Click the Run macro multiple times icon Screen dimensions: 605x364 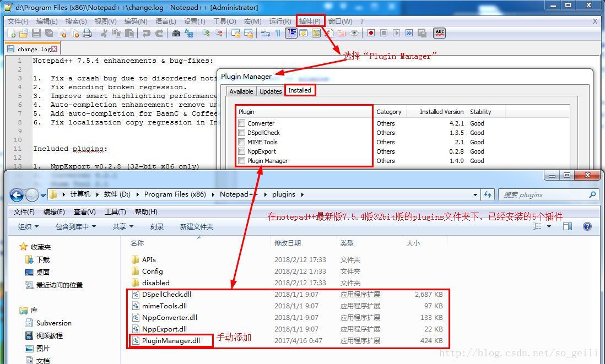click(x=409, y=33)
